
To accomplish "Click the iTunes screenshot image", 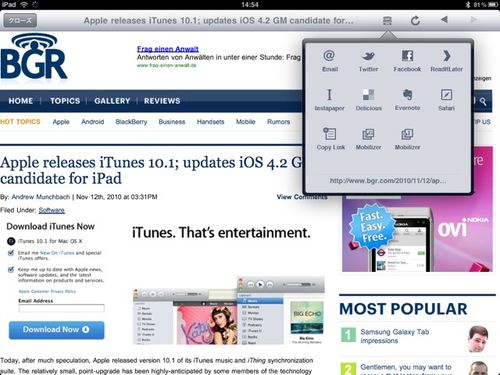I will click(229, 311).
